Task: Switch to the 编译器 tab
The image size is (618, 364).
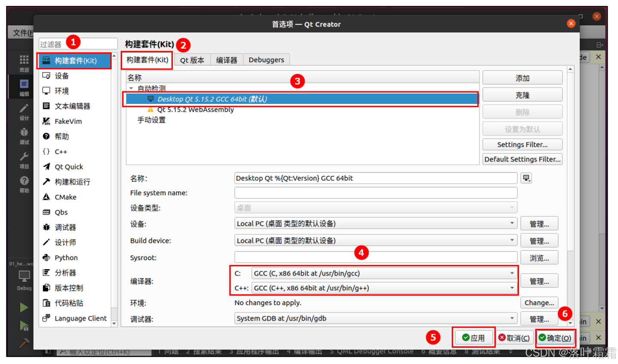Action: click(226, 60)
